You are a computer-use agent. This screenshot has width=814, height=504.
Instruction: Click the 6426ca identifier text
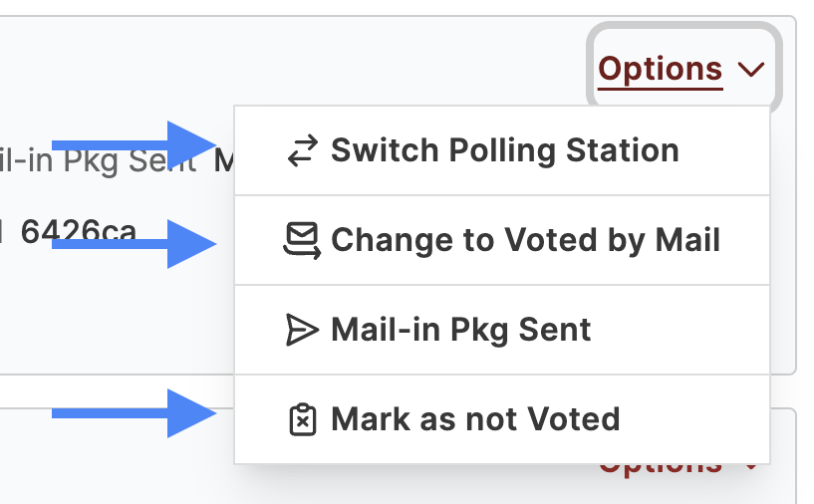[79, 231]
